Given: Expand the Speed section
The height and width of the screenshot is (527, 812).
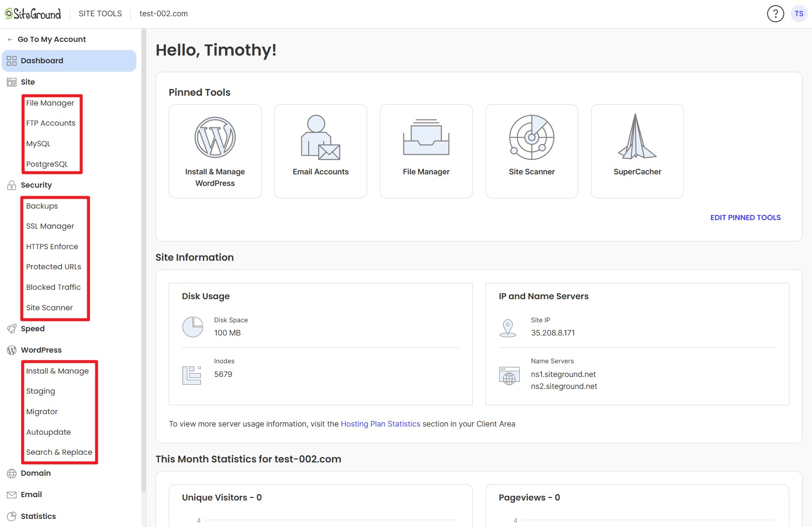Looking at the screenshot, I should pyautogui.click(x=32, y=329).
